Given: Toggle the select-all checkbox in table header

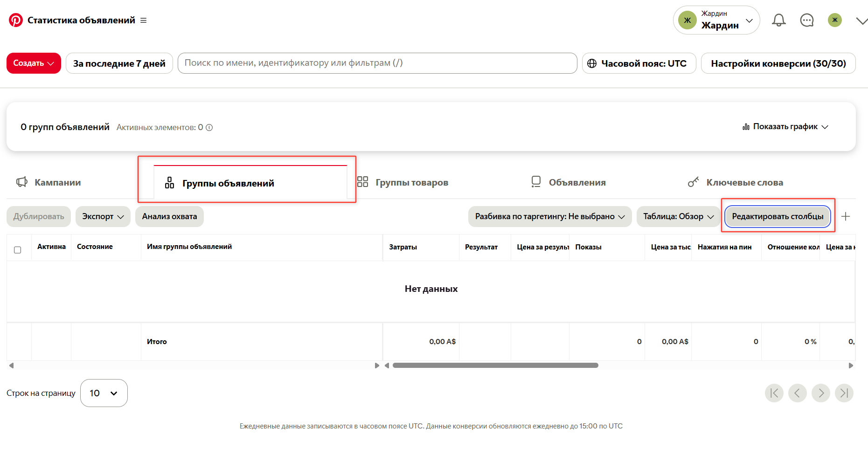Looking at the screenshot, I should pyautogui.click(x=18, y=250).
